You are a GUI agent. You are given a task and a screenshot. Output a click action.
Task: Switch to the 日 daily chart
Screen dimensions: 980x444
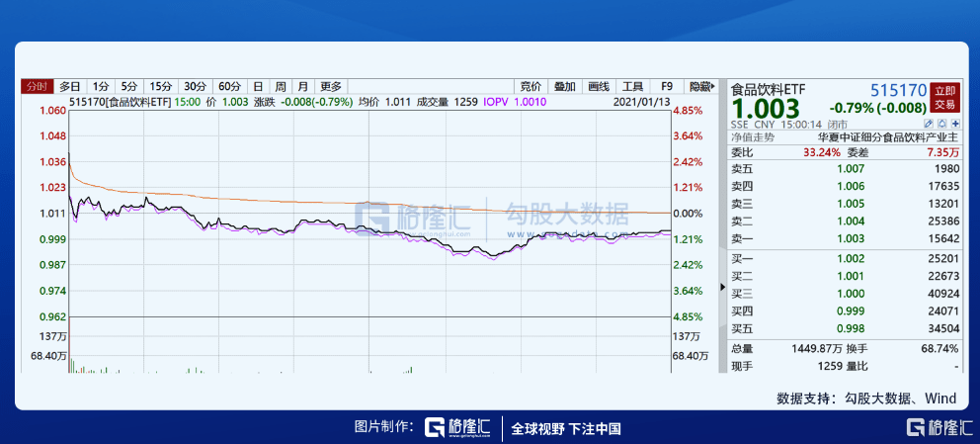click(x=258, y=86)
